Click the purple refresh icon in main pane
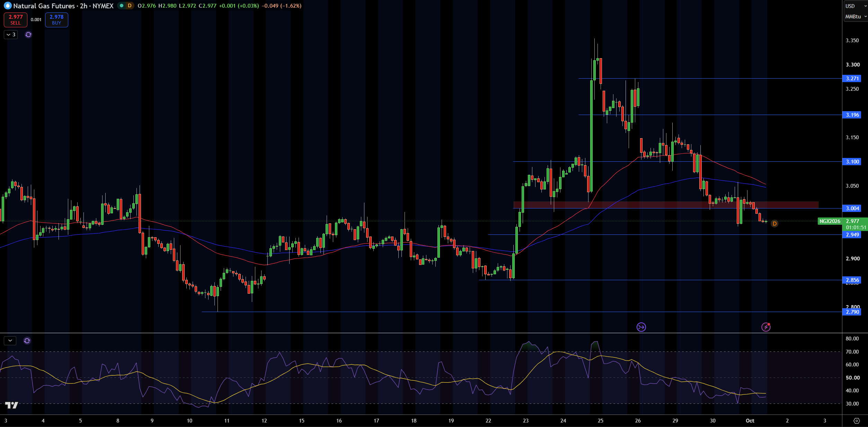Viewport: 868px width, 427px height. pyautogui.click(x=28, y=35)
